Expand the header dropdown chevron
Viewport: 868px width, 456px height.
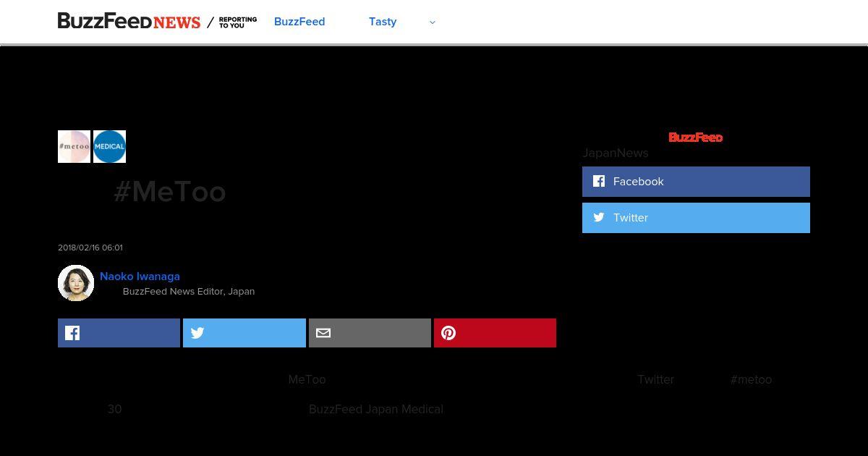433,22
